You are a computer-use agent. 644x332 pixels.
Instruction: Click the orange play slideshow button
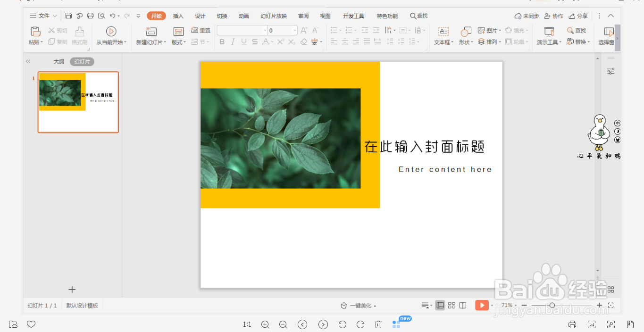point(482,306)
